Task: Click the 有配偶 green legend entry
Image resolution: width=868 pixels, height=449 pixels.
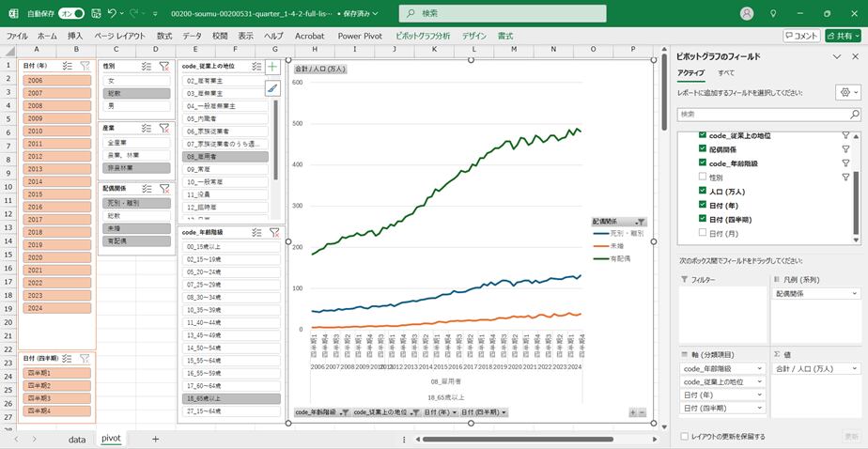Action: pos(612,258)
